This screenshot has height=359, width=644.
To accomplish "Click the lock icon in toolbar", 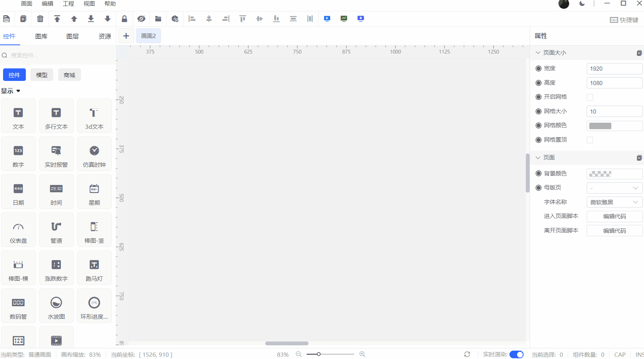I will (124, 19).
